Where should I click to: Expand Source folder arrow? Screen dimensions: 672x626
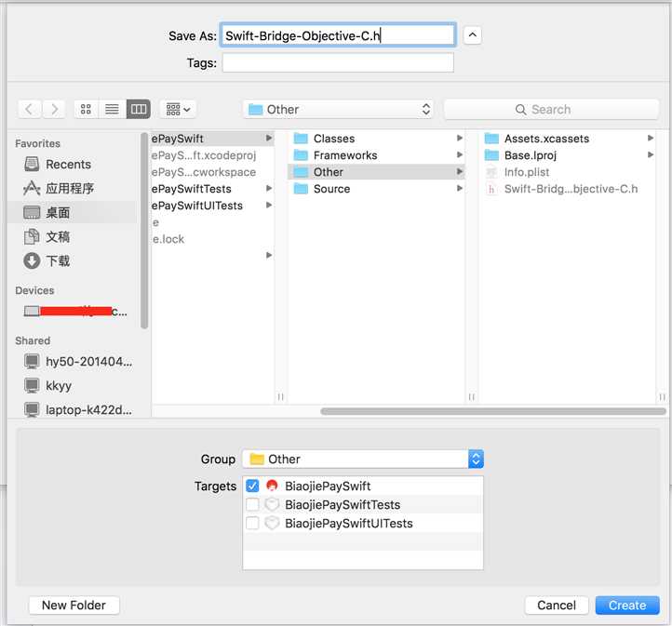[459, 189]
